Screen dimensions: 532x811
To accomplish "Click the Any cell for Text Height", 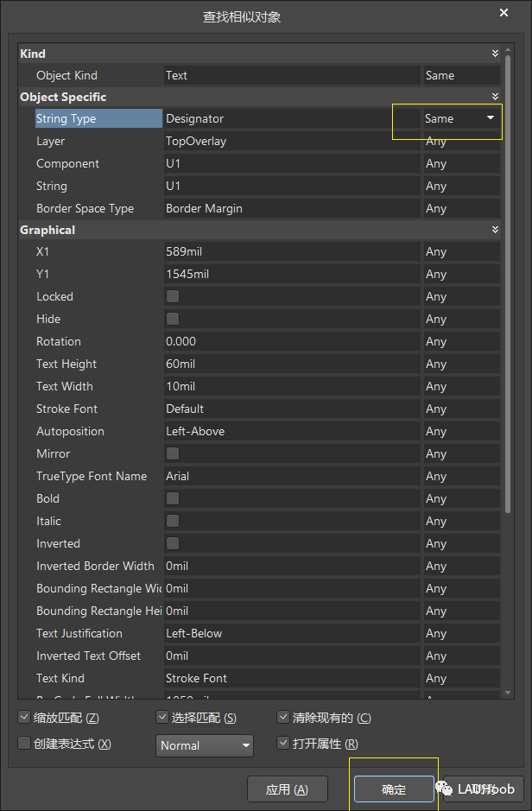I will (462, 364).
